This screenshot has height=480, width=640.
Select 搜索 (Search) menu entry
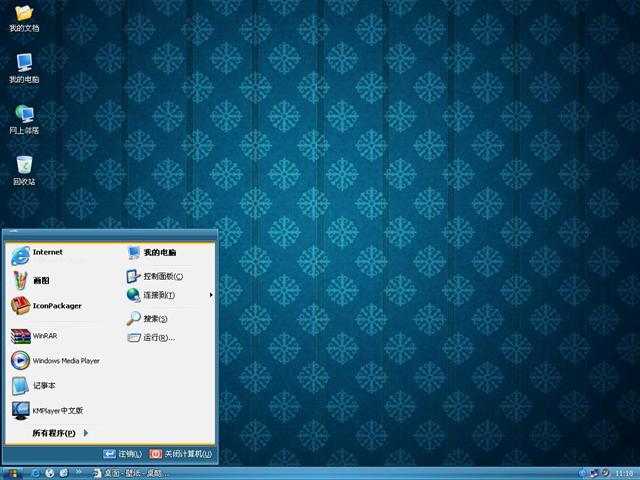click(155, 319)
